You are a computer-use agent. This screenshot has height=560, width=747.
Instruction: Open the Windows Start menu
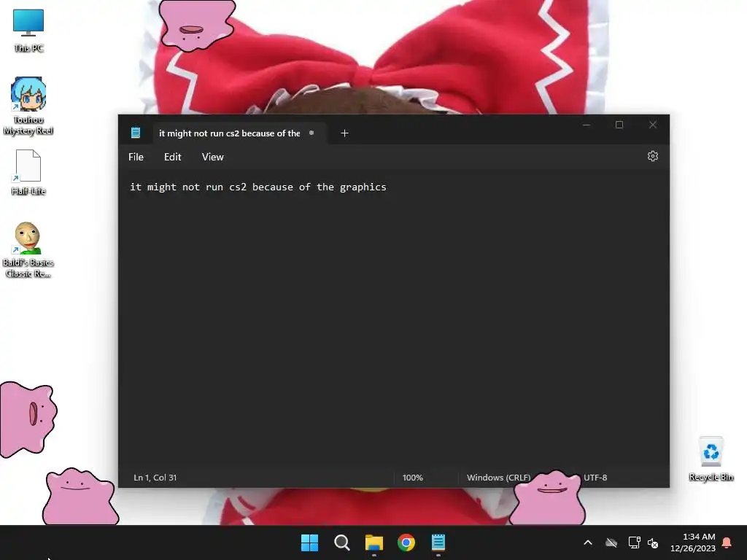click(x=309, y=542)
